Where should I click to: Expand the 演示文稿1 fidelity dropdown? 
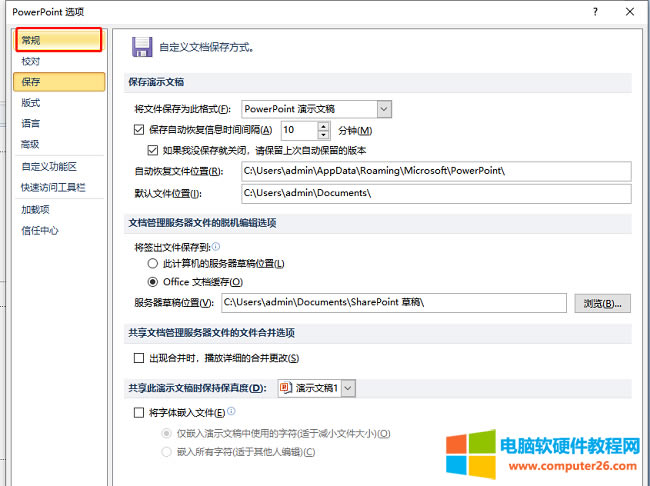(348, 387)
